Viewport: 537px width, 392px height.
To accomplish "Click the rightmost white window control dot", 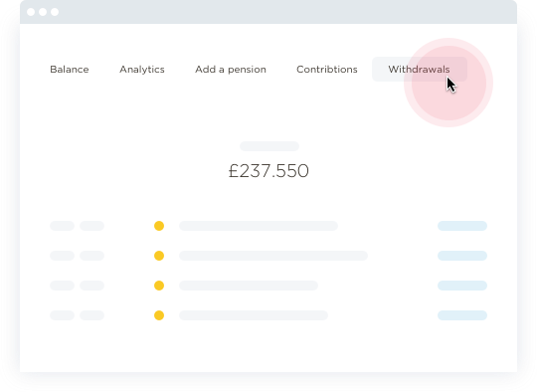I will coord(55,12).
